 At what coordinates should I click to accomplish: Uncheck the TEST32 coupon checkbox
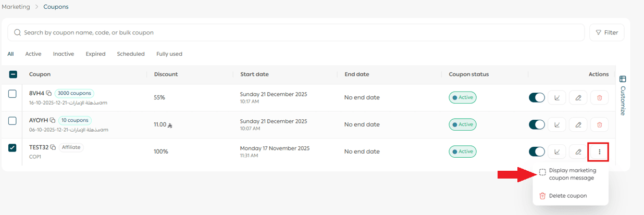[x=13, y=148]
